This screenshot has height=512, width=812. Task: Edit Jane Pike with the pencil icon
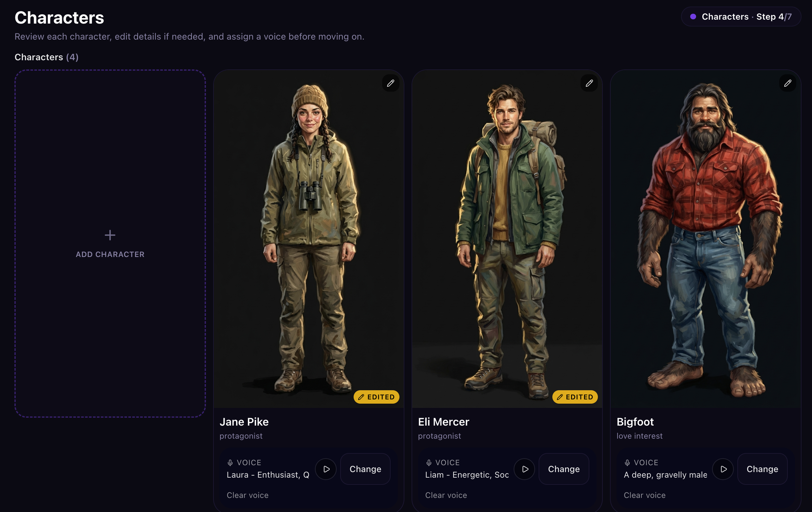click(391, 83)
